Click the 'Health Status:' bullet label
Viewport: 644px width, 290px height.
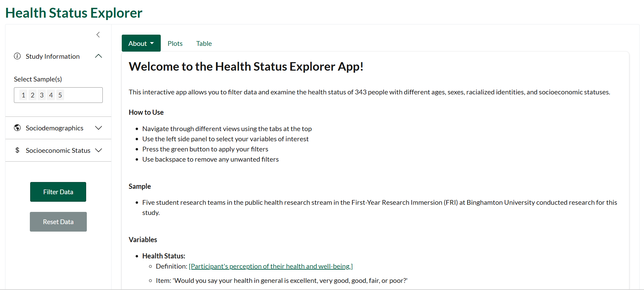coord(164,256)
